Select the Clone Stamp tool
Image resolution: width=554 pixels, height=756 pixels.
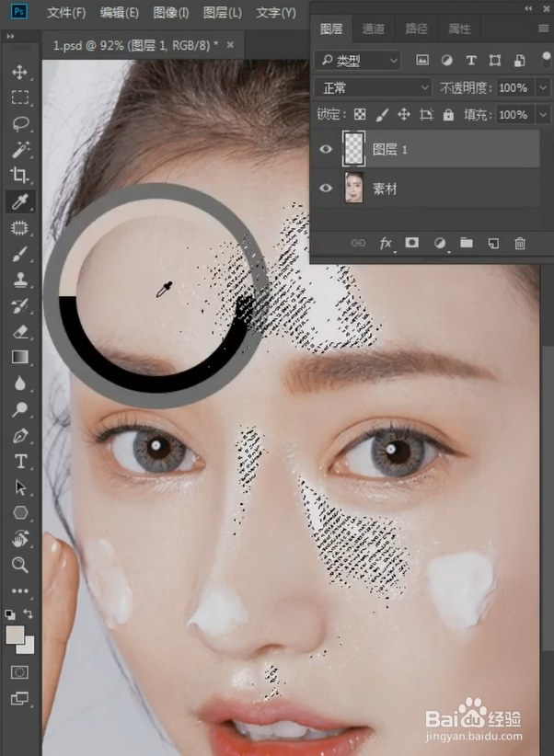click(20, 280)
